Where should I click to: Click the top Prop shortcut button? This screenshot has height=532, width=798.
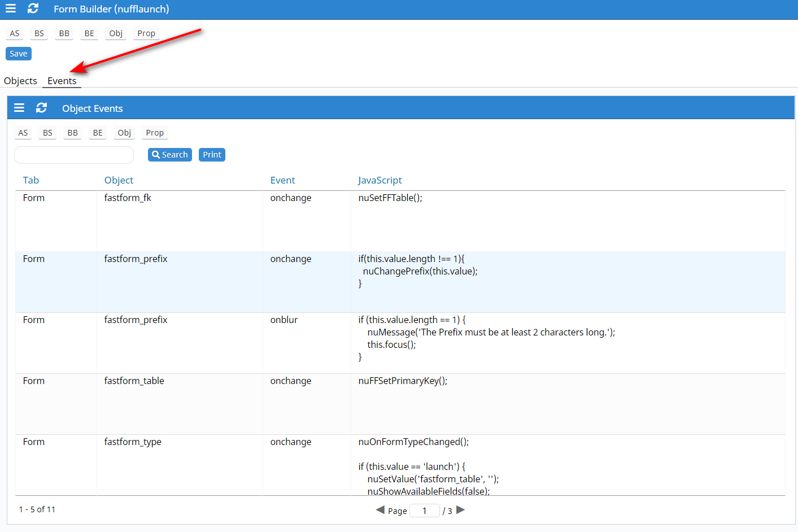[x=146, y=33]
